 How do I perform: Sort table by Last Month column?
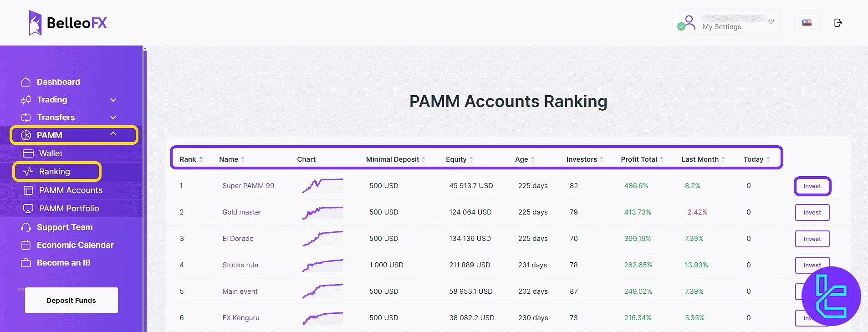(x=703, y=159)
